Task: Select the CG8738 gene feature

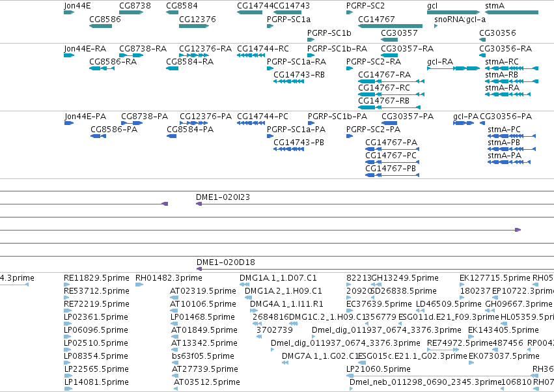Action: pos(131,12)
